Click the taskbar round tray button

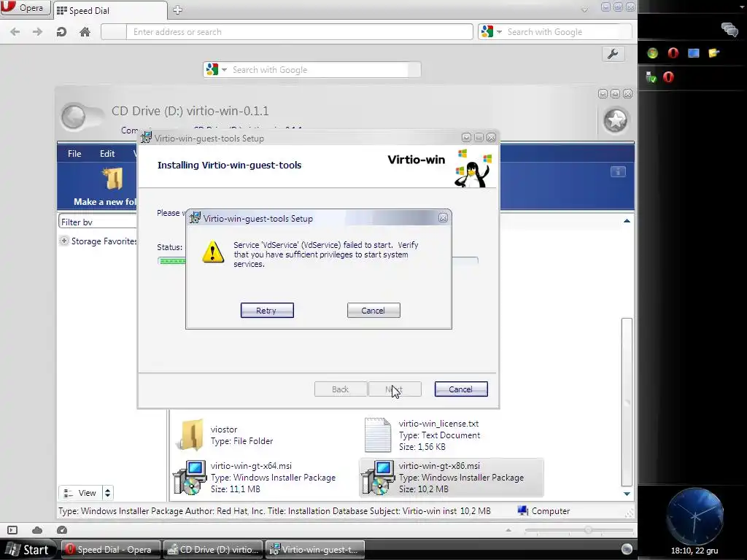point(627,549)
